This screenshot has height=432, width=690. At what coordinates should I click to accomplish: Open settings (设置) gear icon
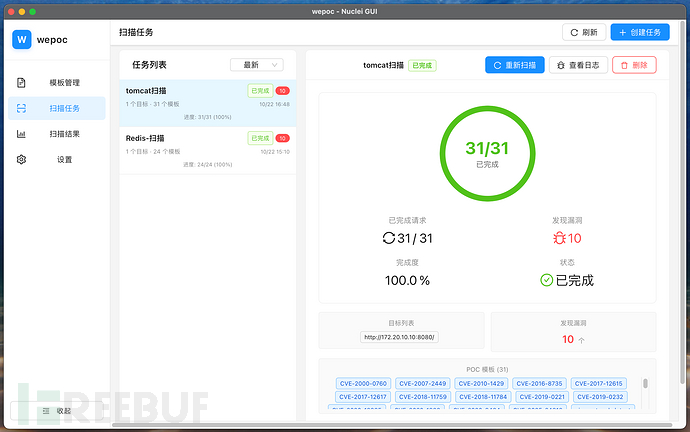[x=22, y=159]
